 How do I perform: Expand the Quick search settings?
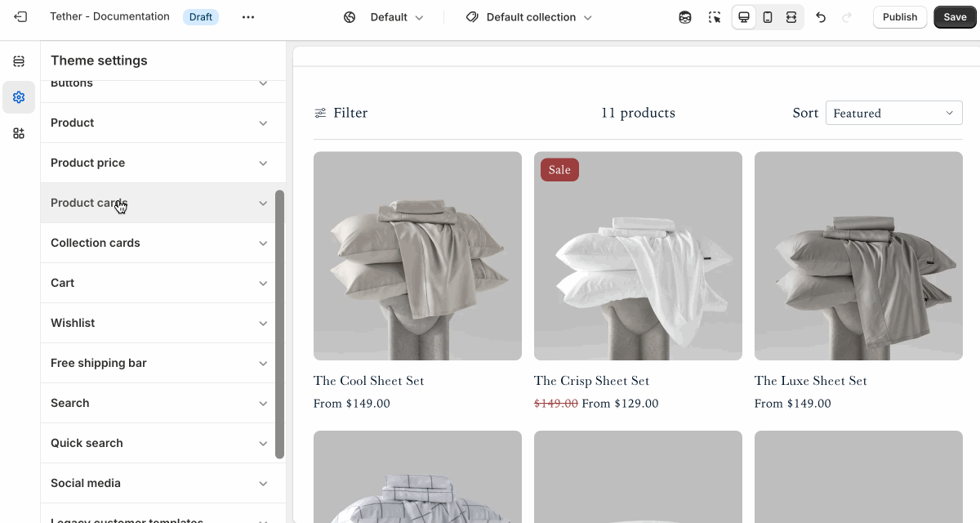click(x=163, y=443)
